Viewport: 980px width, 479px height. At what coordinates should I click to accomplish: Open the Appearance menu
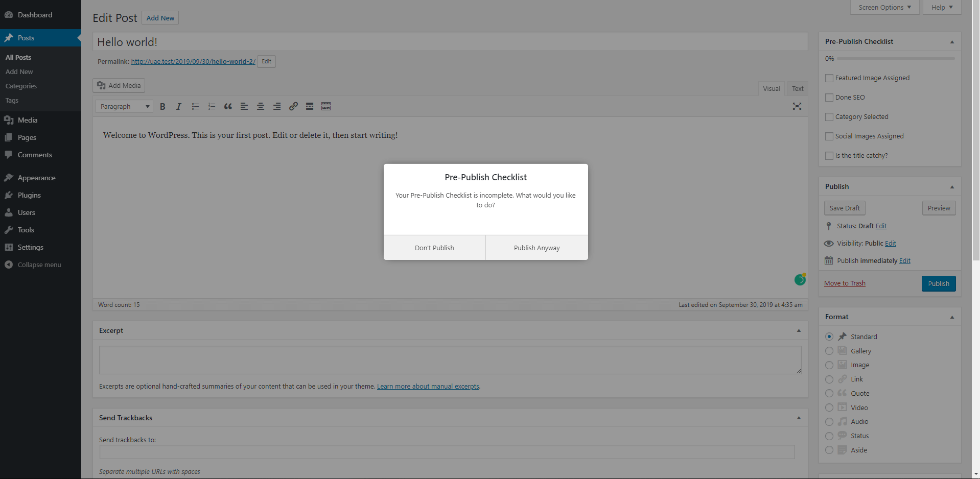40,178
